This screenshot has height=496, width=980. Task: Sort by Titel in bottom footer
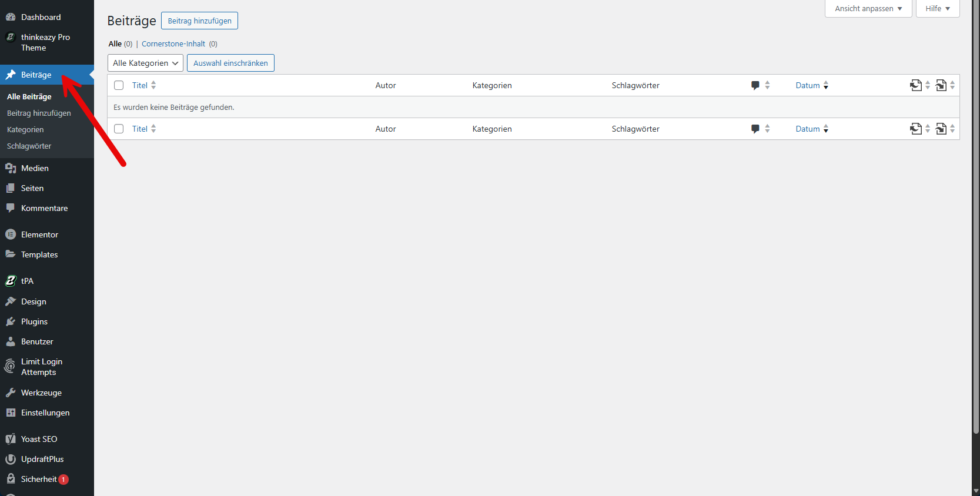144,129
